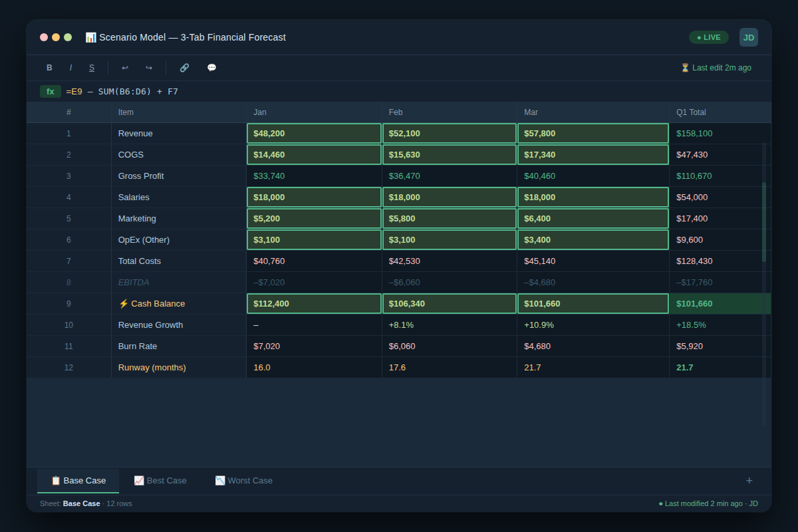Select Feb Marketing cell $5,800

click(450, 219)
